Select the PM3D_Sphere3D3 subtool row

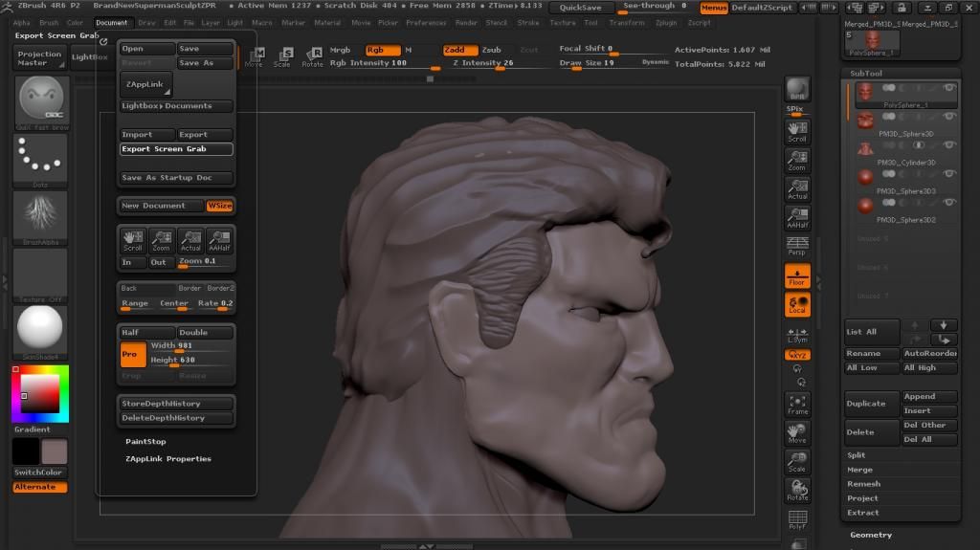(x=903, y=181)
